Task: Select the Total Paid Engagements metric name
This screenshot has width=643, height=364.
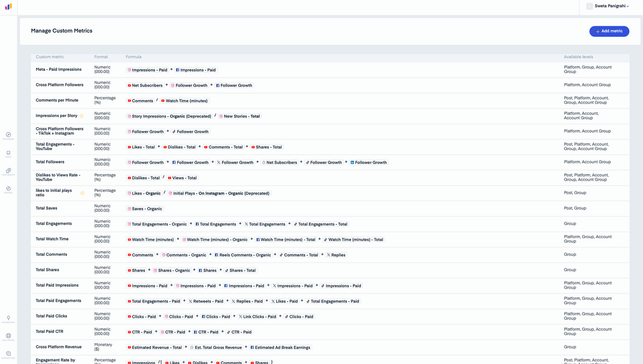Action: coord(58,301)
